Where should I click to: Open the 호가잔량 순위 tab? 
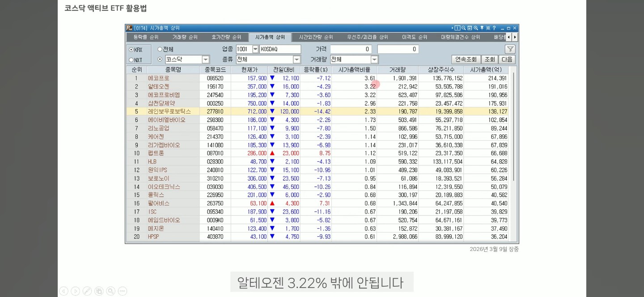tap(227, 38)
